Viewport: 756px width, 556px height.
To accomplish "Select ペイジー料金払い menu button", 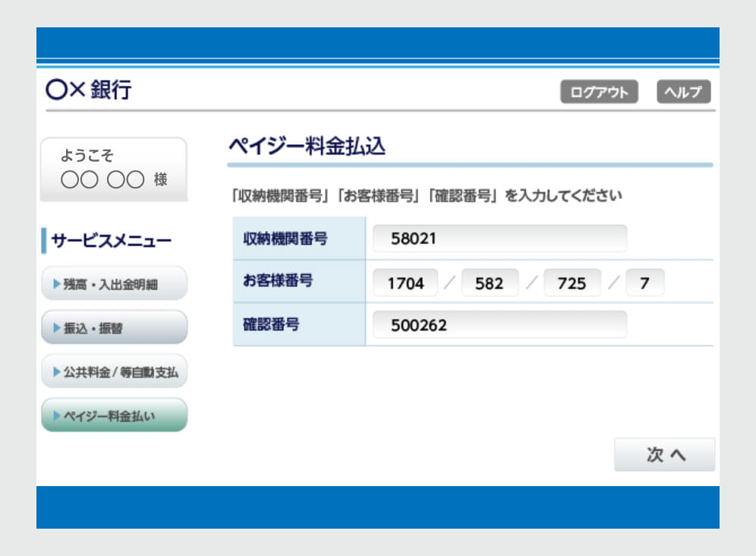I will click(x=114, y=415).
